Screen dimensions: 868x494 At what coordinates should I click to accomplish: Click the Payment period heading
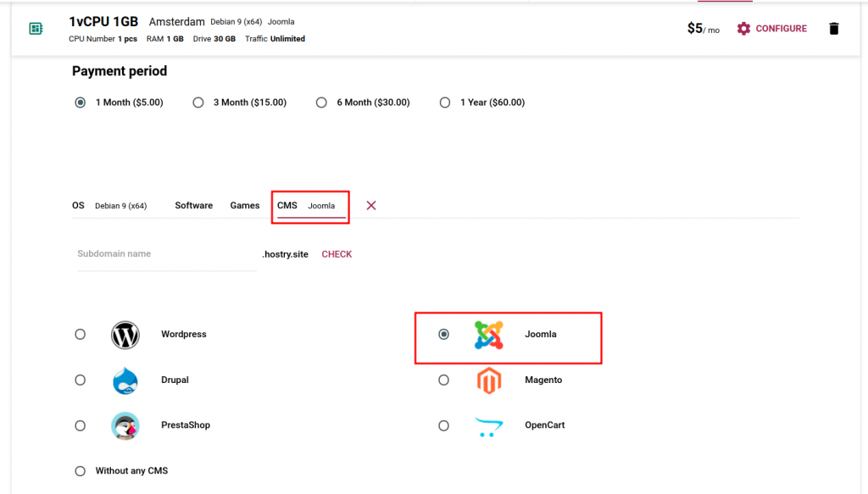(120, 71)
